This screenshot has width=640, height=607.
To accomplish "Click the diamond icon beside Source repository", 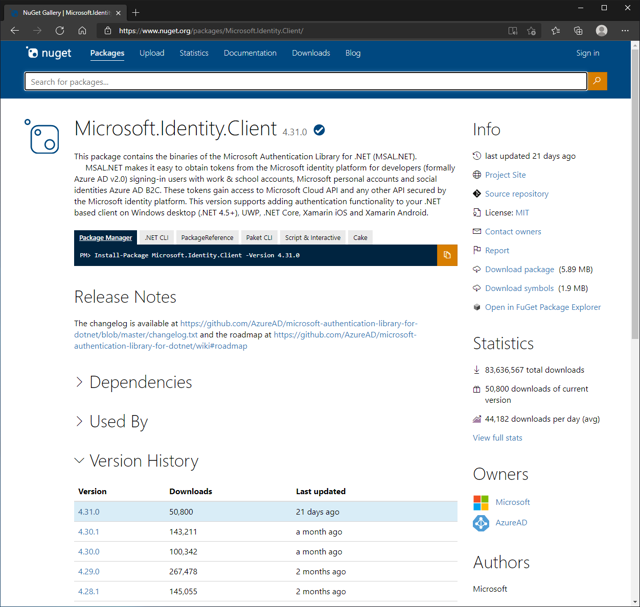I will coord(477,193).
